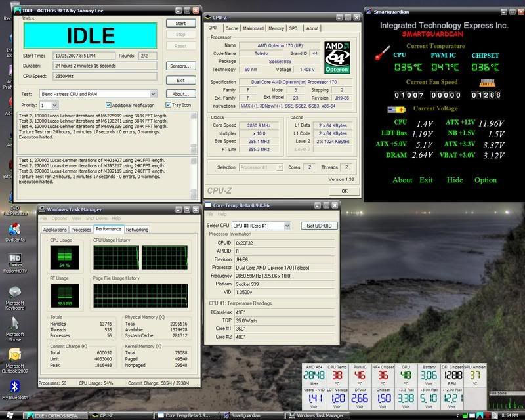Viewport: 525px width, 420px height.
Task: Click the Core Speed "2850.9 MHz" value in CPU-Z
Action: coord(259,125)
